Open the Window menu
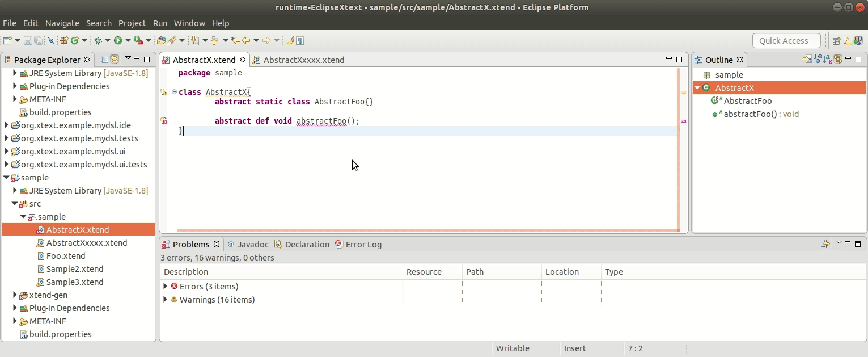868x357 pixels. pos(189,23)
